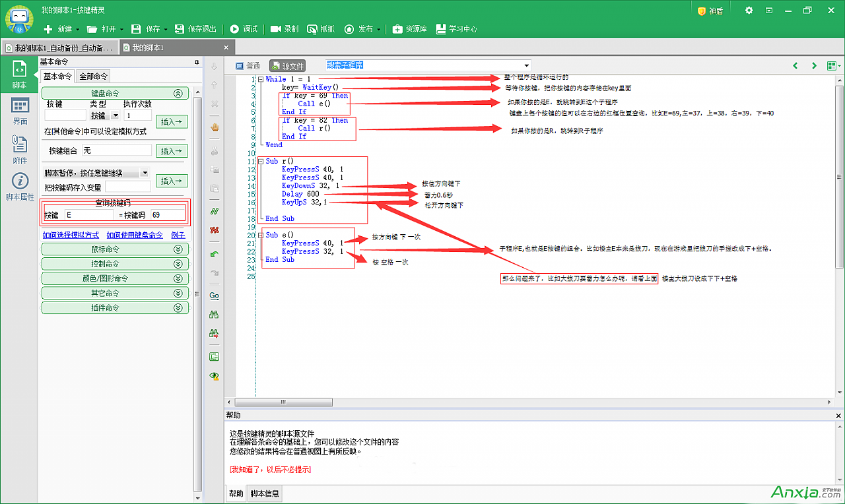
Task: Click the Go (go to line) icon
Action: tap(214, 296)
